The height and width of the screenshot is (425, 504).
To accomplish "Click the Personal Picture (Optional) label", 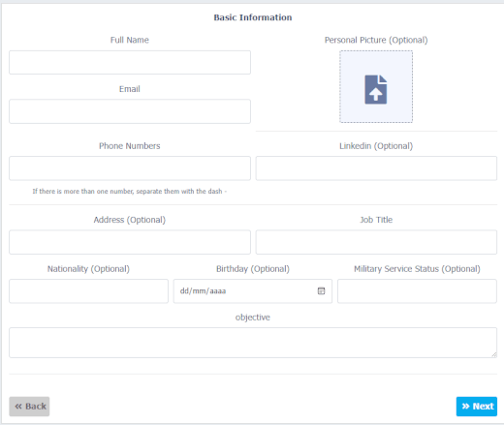I will click(376, 40).
